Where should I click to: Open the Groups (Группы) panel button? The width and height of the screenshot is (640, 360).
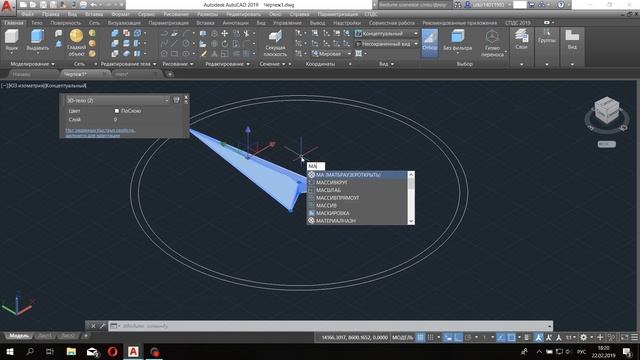[x=547, y=40]
